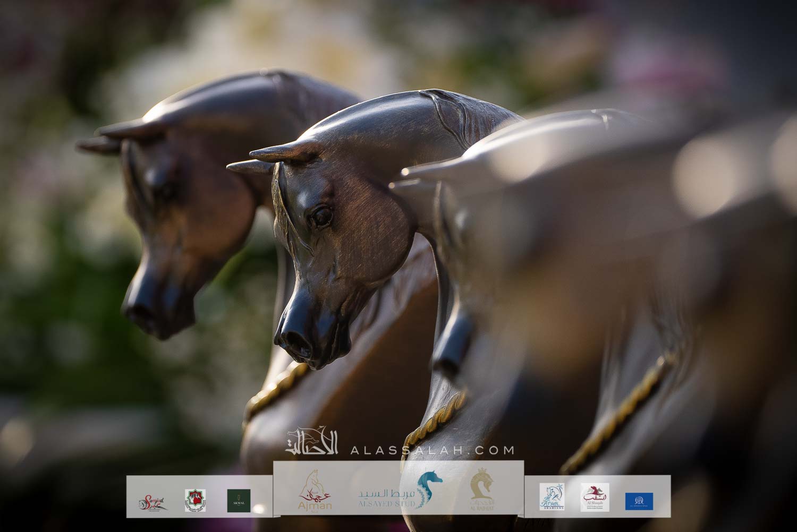Open the Arabians sponsor logo with blue horse
This screenshot has width=797, height=532.
pos(552,497)
